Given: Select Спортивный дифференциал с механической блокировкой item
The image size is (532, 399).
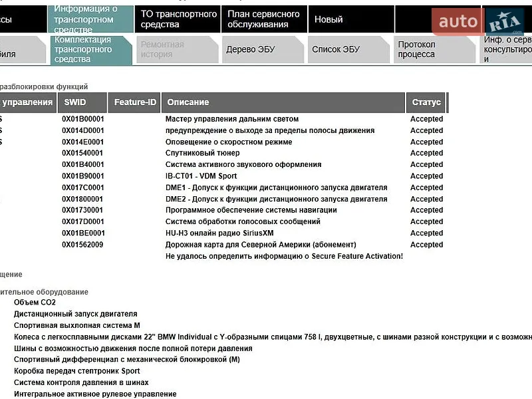Looking at the screenshot, I should point(127,359).
